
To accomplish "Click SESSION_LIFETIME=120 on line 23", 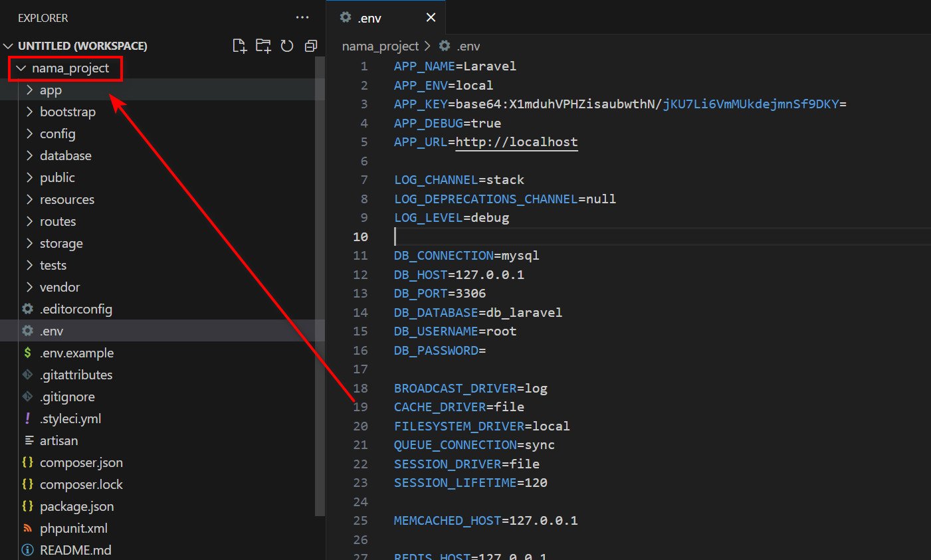I will click(470, 483).
